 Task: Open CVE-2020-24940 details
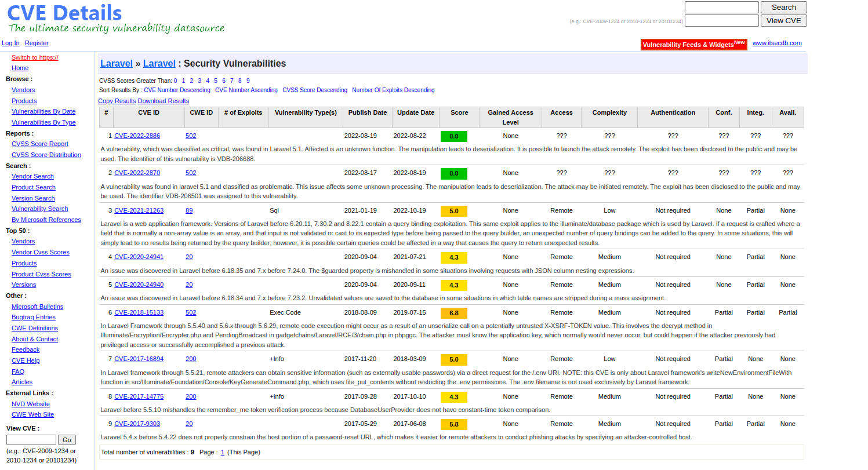[139, 285]
